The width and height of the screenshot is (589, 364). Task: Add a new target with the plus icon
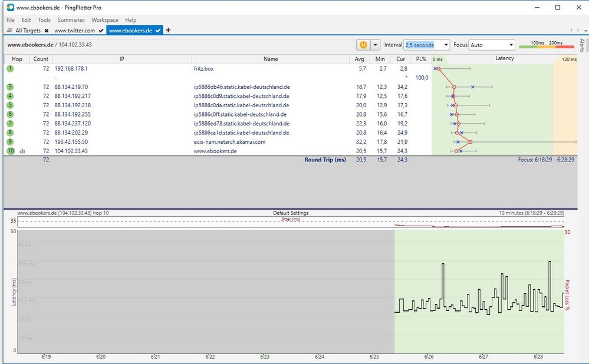coord(168,30)
